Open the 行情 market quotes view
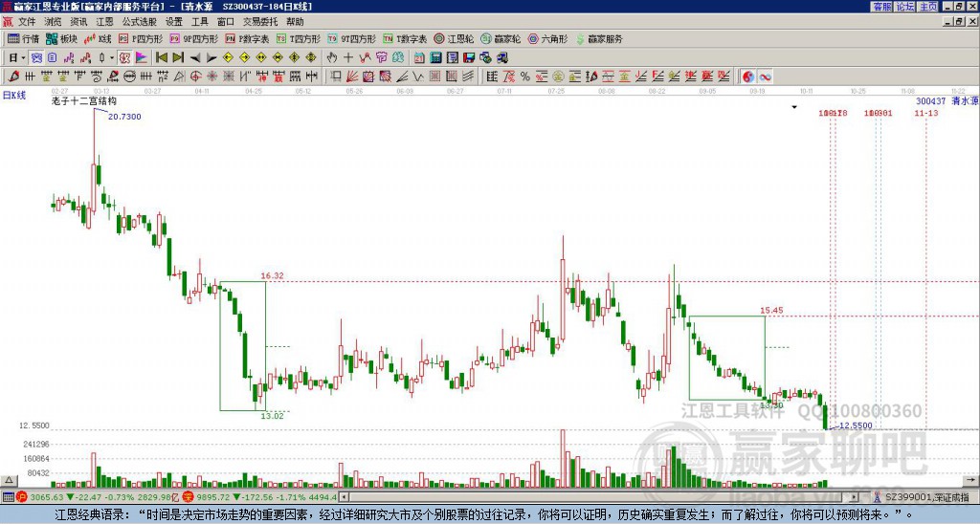980x524 pixels. coord(23,38)
